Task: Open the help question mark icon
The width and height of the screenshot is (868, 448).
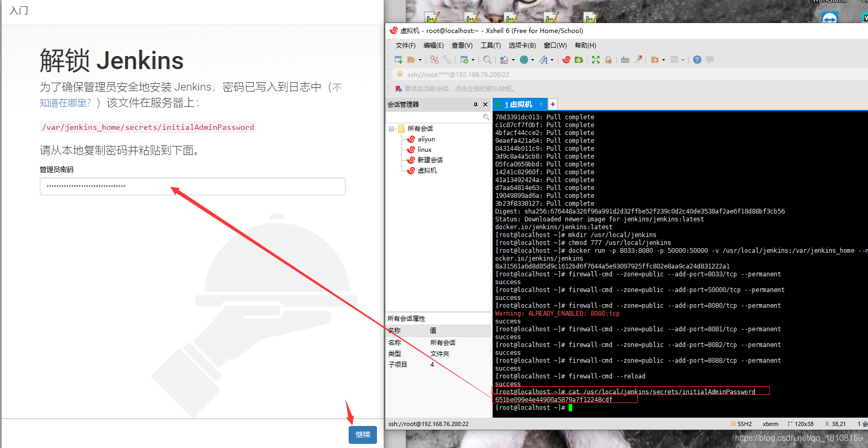Action: 697,60
